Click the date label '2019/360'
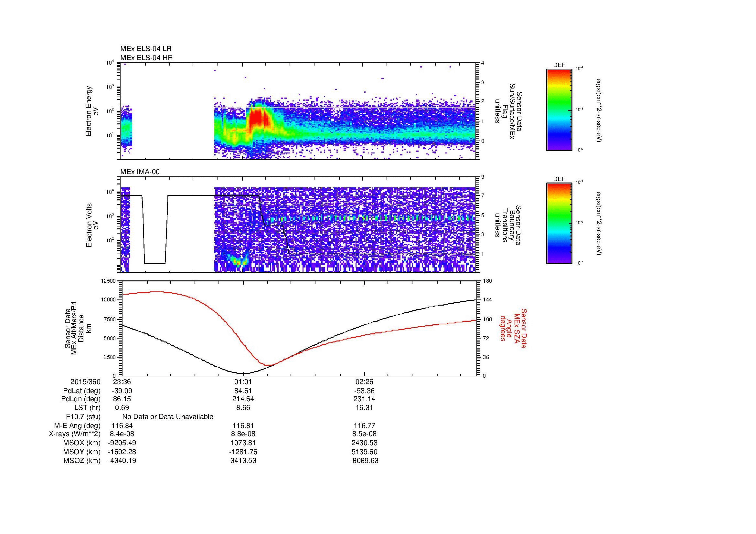756x534 pixels. 85,382
